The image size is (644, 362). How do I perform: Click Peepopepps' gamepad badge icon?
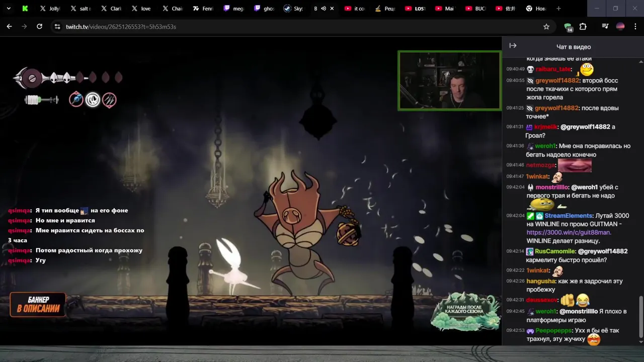(530, 331)
